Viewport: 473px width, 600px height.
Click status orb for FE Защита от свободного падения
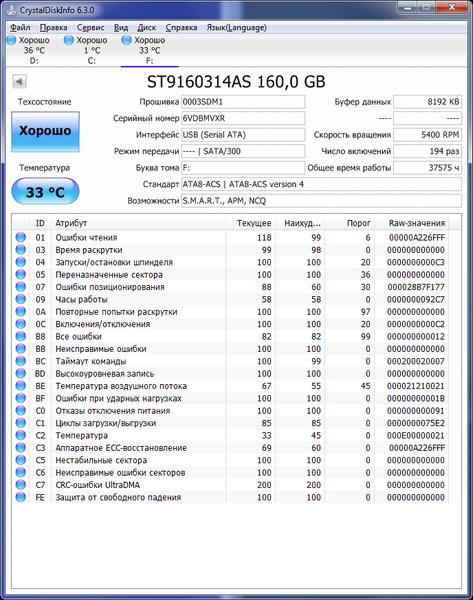click(x=21, y=497)
